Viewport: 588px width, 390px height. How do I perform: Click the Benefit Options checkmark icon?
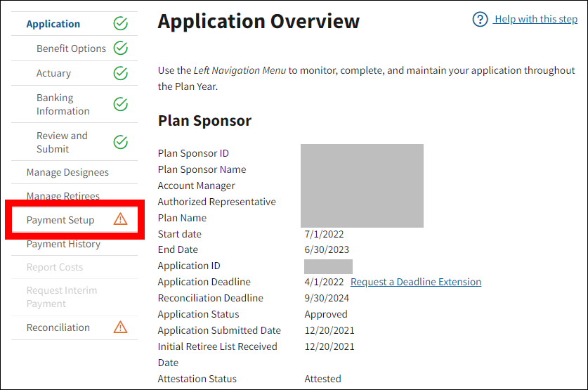click(121, 48)
